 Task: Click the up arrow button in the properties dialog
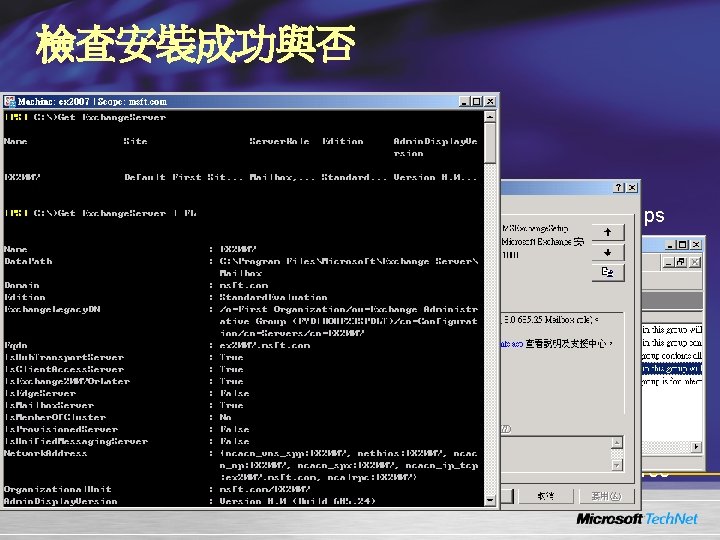click(608, 232)
